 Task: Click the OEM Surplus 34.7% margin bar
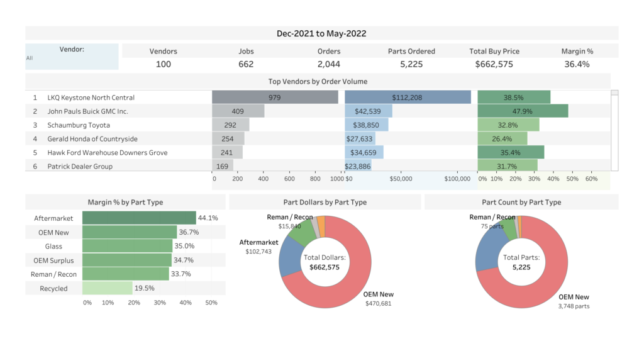tap(127, 260)
